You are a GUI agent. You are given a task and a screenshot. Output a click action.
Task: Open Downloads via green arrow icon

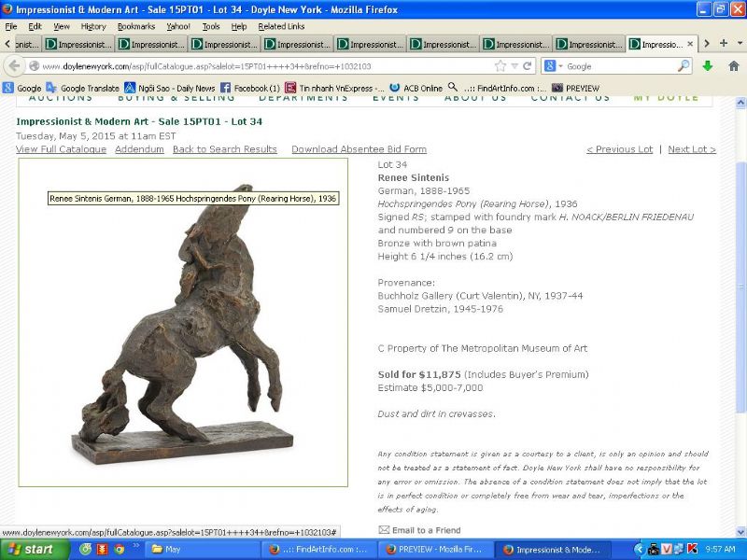708,66
